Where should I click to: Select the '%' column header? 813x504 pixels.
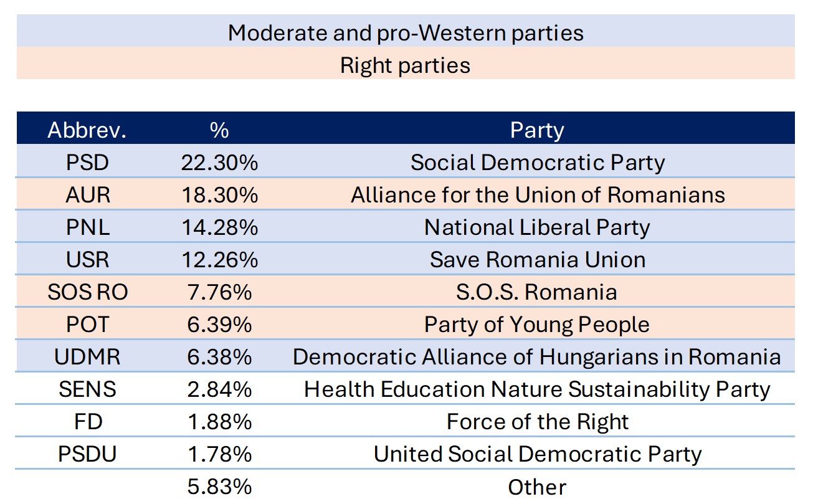(x=219, y=130)
